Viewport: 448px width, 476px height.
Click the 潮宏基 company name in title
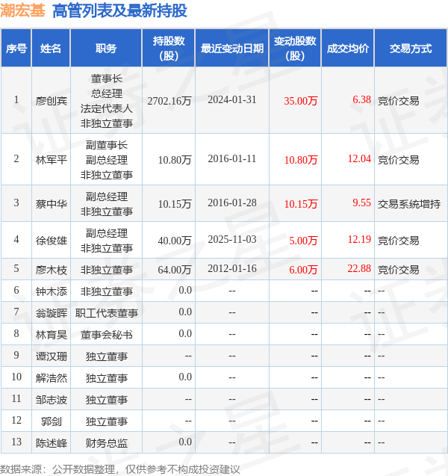point(22,10)
